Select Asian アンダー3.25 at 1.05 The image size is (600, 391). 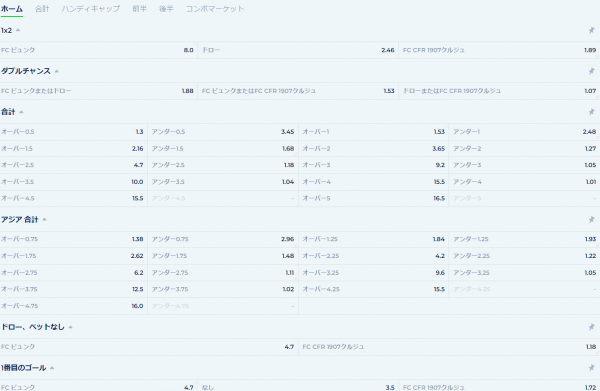point(525,273)
